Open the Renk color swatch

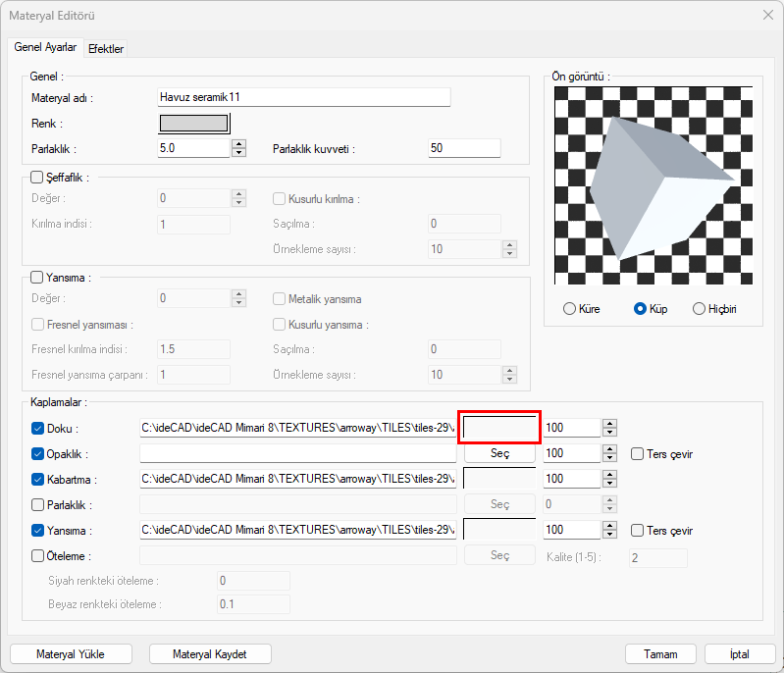coord(194,124)
